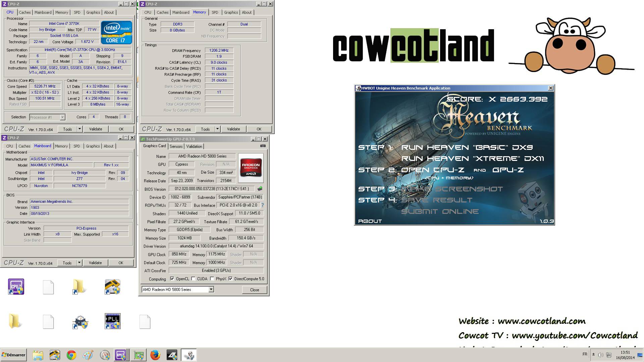Open Paint from the taskbar
644x362 pixels.
88,355
